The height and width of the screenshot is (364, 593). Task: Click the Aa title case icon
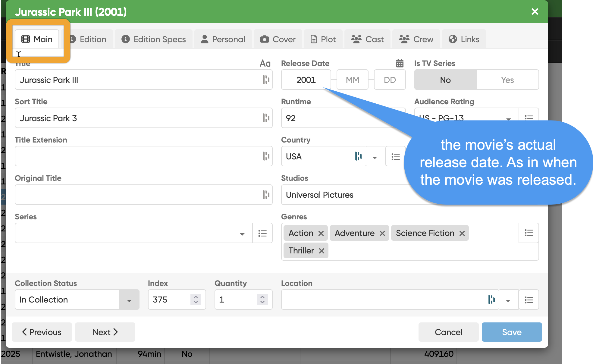pos(265,63)
